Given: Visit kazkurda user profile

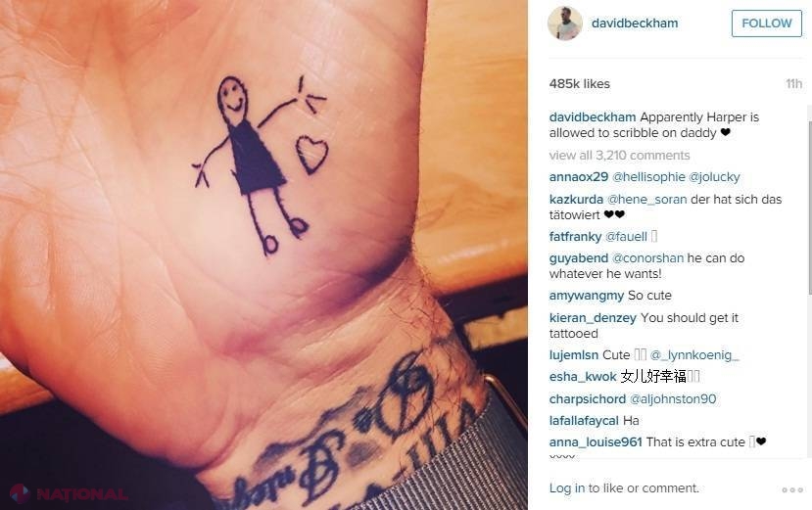Looking at the screenshot, I should (576, 200).
